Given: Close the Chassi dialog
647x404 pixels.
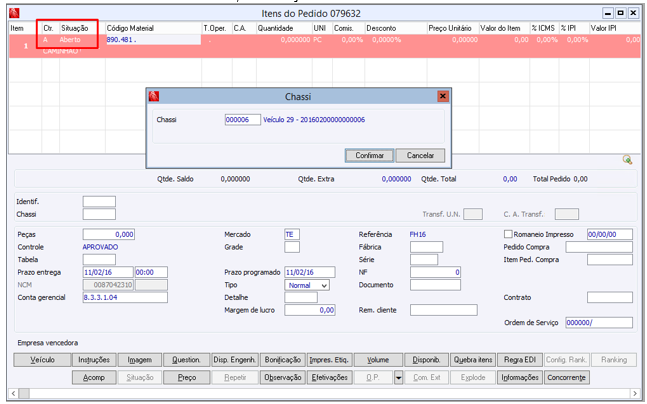Looking at the screenshot, I should click(443, 96).
